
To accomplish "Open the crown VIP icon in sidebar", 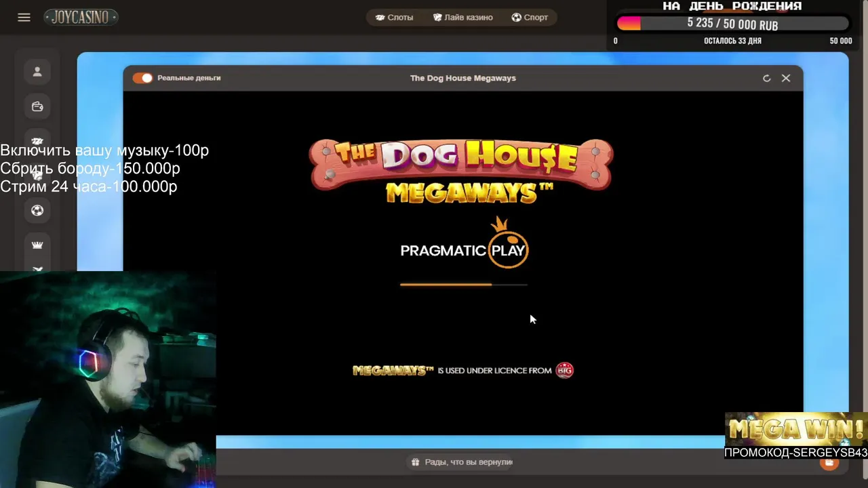I will pyautogui.click(x=37, y=245).
